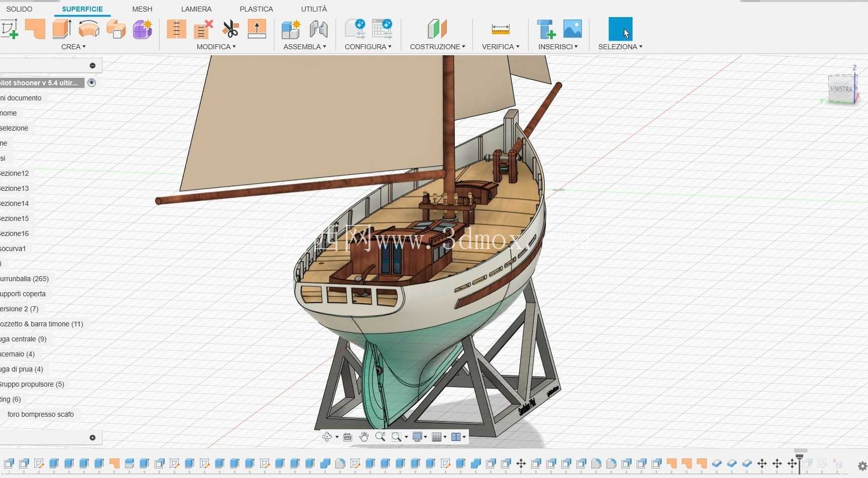This screenshot has height=478, width=868.
Task: Open the MODIFICA dropdown menu
Action: tap(216, 47)
